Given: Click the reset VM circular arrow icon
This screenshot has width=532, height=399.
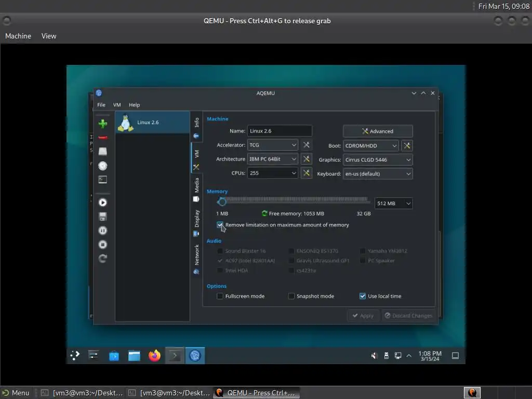Looking at the screenshot, I should [103, 259].
